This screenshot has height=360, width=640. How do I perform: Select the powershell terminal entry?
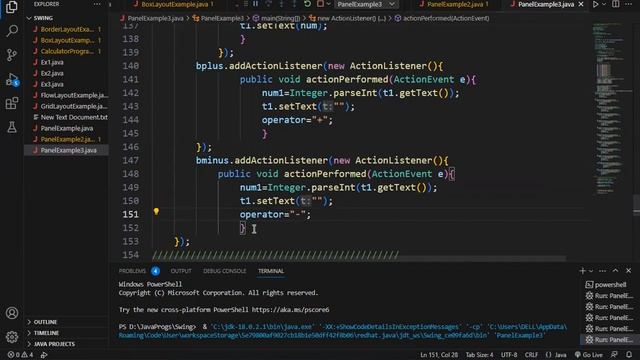610,285
